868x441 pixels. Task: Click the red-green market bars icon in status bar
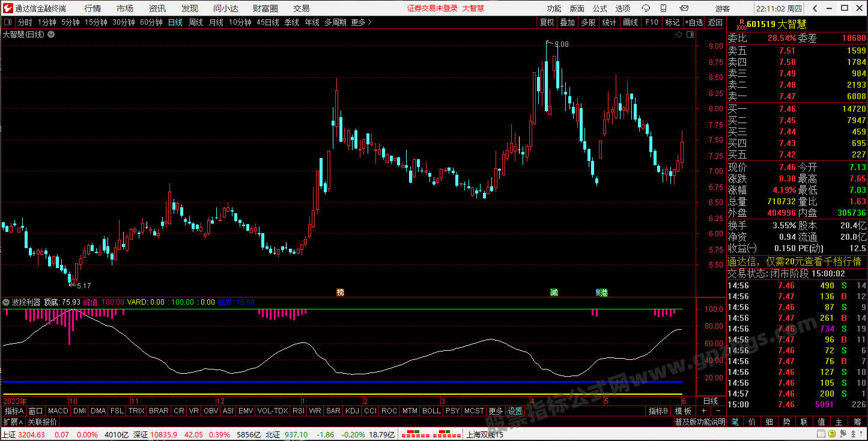[413, 434]
